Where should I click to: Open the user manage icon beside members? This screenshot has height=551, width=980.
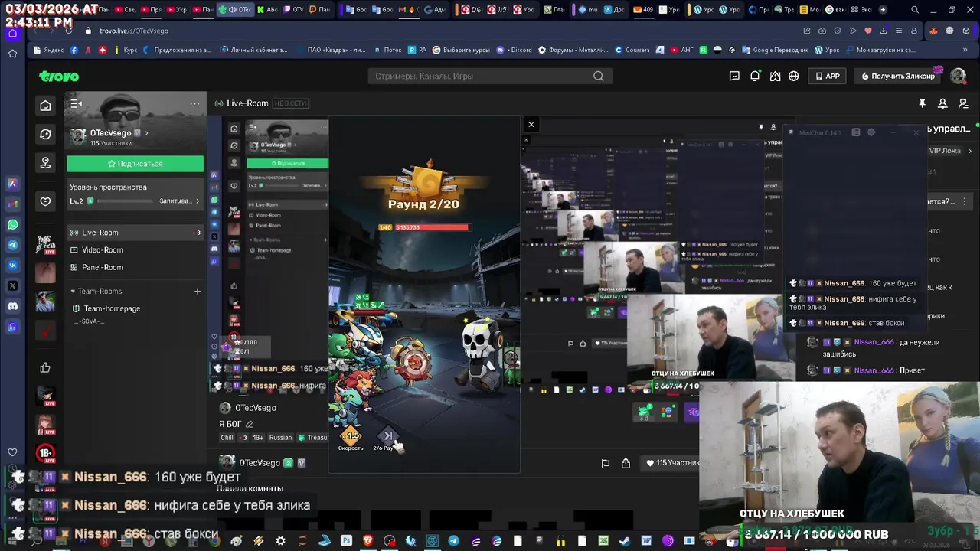point(963,103)
